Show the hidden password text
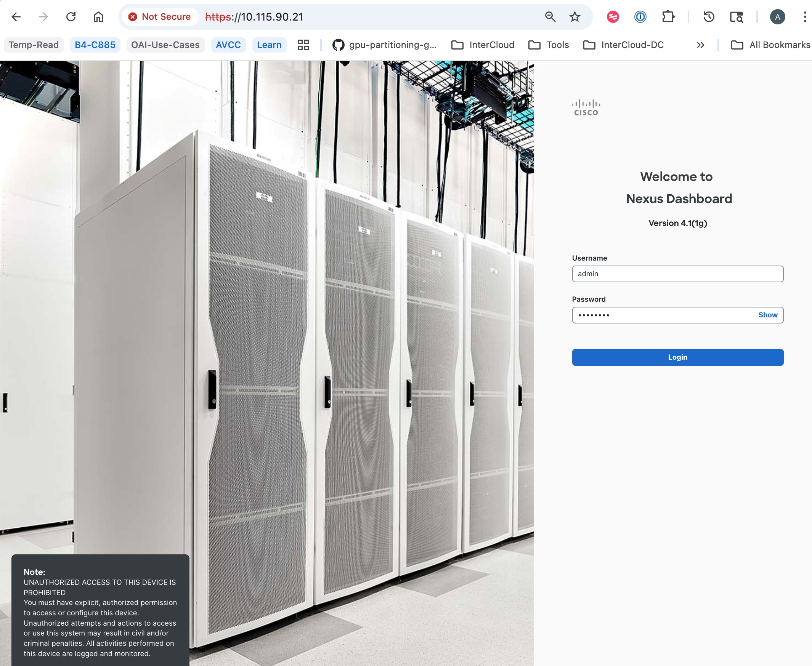Image resolution: width=812 pixels, height=666 pixels. [x=767, y=315]
